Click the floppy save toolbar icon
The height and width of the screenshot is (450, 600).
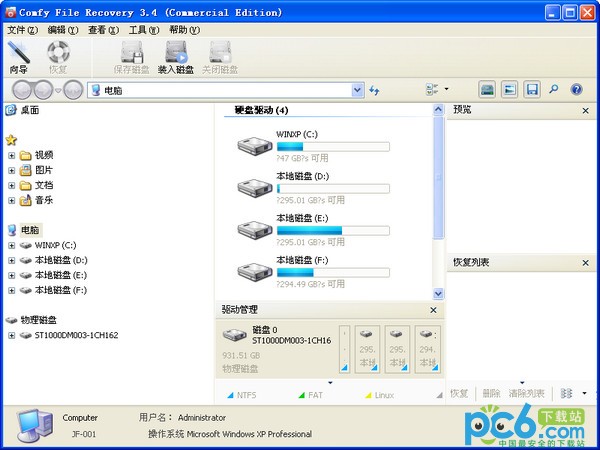(x=532, y=90)
